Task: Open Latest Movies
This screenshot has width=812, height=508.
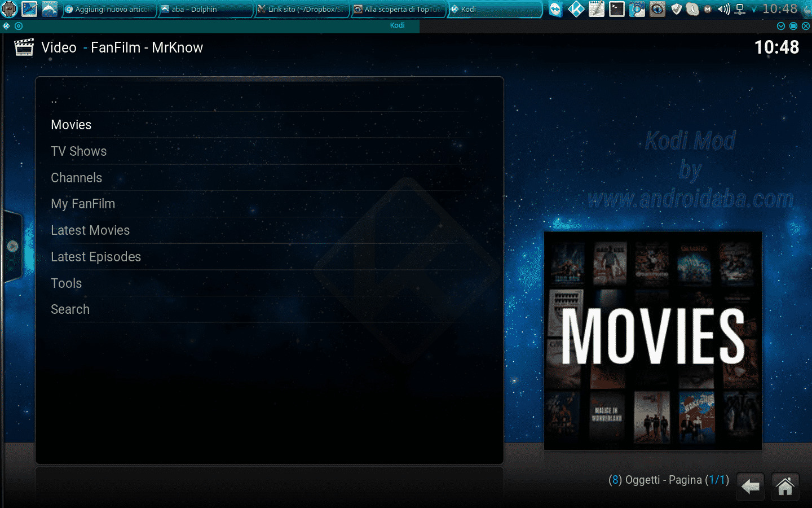Action: tap(270, 230)
